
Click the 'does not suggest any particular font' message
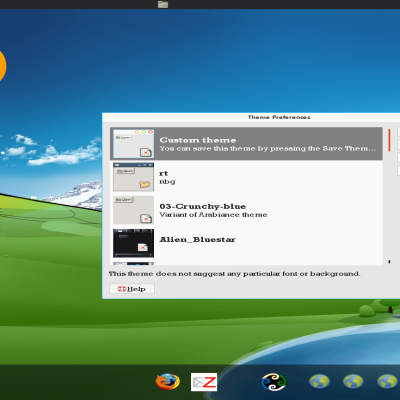point(234,274)
